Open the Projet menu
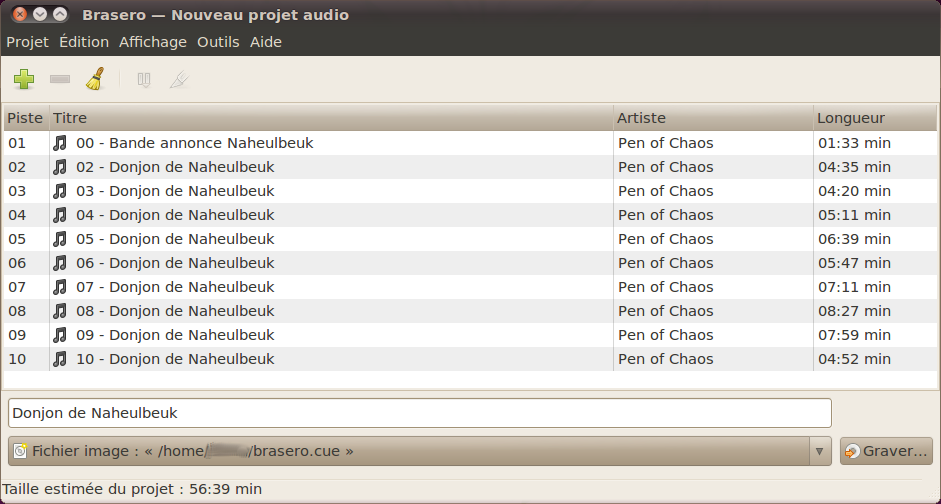Viewport: 941px width, 504px height. click(27, 42)
